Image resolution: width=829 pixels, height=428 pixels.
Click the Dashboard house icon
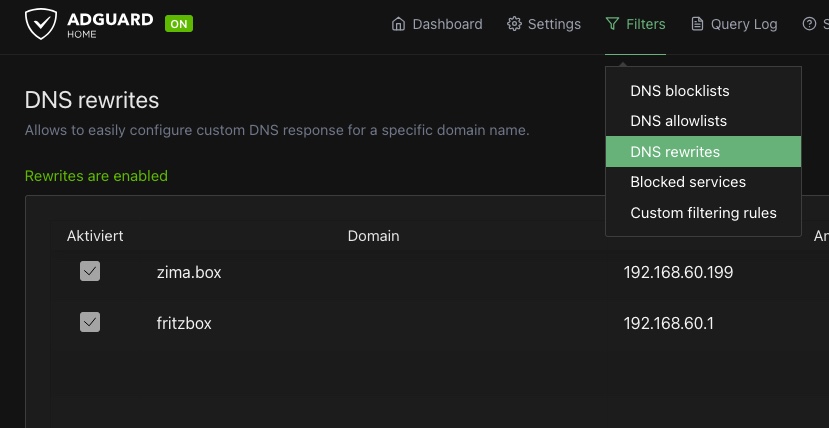pos(398,24)
